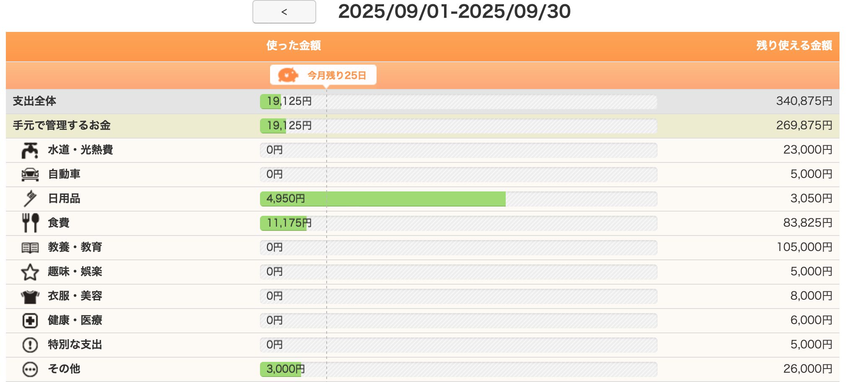
Task: Click the star icon for 趣味・娯楽
Action: click(x=30, y=272)
